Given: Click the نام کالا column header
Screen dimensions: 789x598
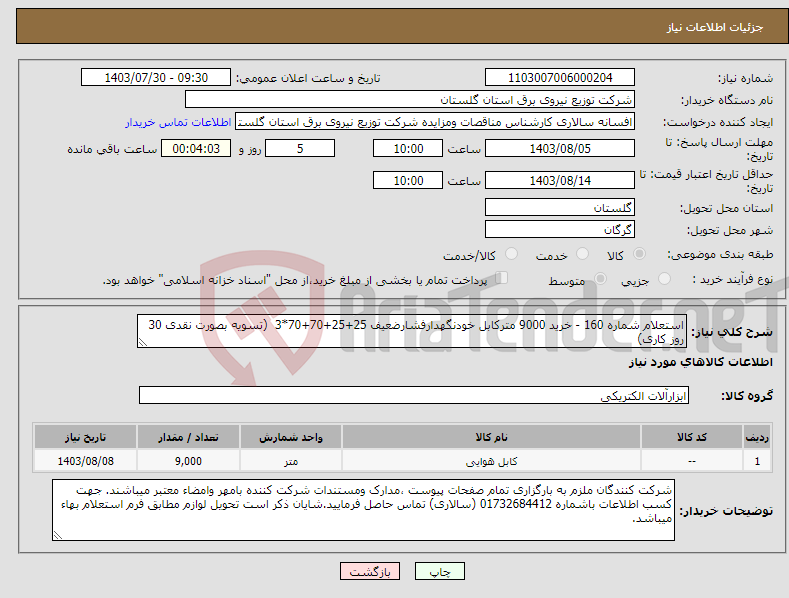Looking at the screenshot, I should pyautogui.click(x=491, y=437).
